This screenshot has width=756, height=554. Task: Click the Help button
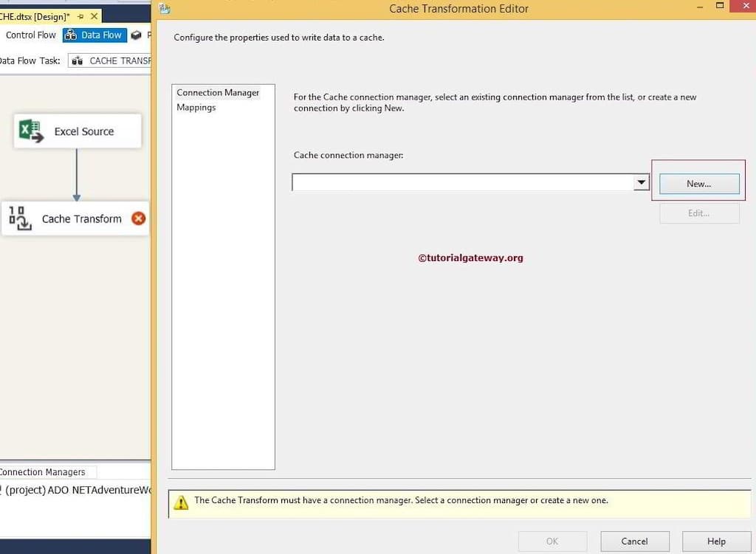(716, 541)
